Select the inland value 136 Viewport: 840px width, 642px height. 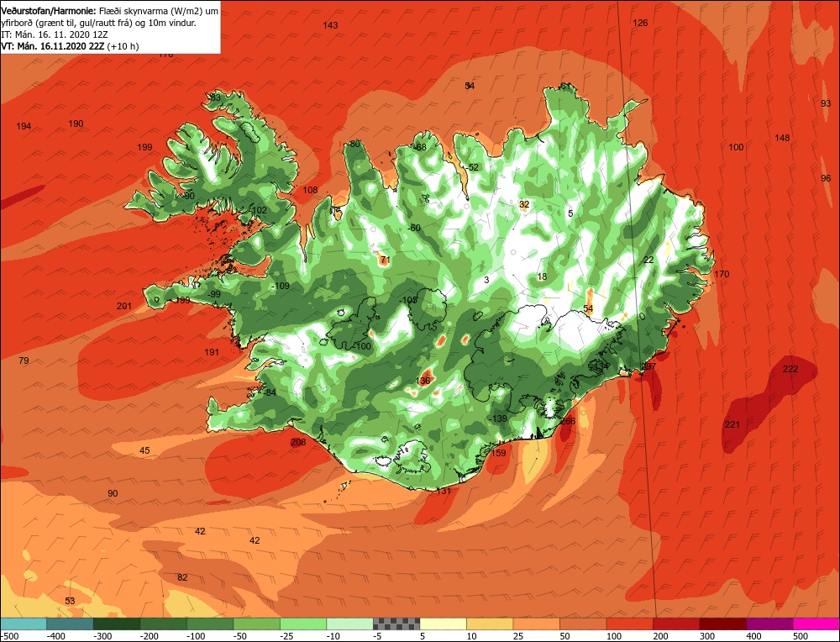click(x=423, y=381)
